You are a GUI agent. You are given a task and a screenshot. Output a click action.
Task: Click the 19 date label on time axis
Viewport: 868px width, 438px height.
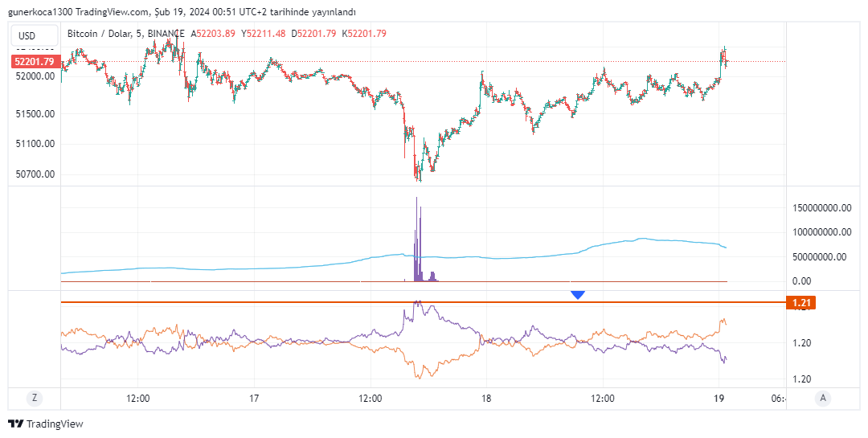719,398
